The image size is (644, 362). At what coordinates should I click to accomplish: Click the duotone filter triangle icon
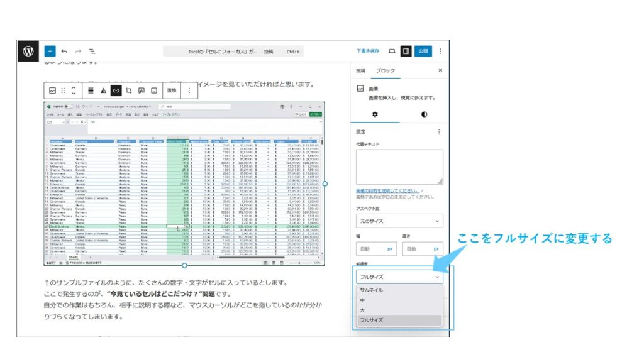(104, 90)
